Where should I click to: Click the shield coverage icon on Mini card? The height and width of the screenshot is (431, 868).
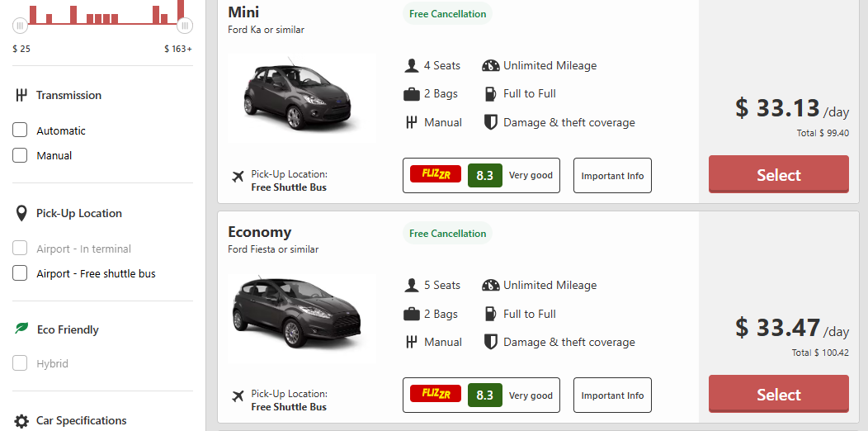click(490, 122)
